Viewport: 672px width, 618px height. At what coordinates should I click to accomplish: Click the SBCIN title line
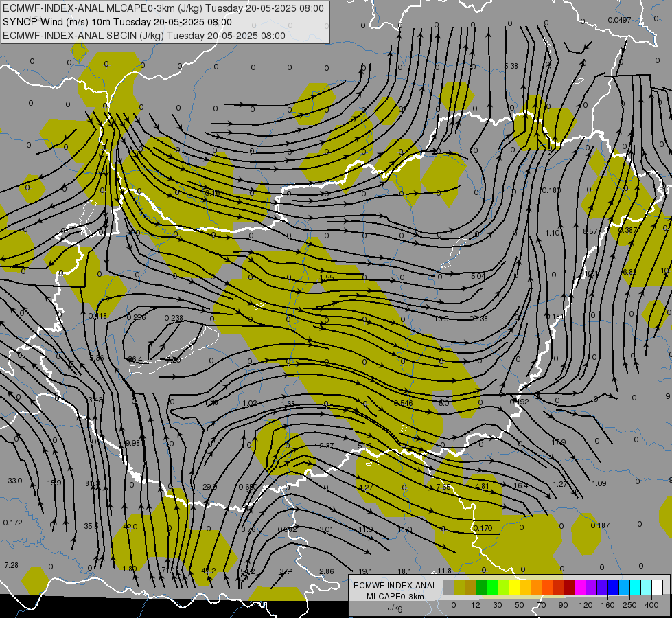click(144, 36)
